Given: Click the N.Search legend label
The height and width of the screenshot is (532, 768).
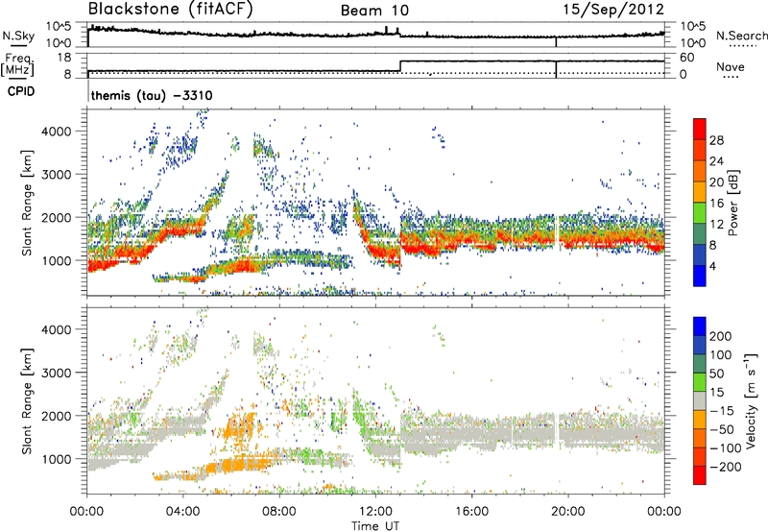Looking at the screenshot, I should coord(741,36).
